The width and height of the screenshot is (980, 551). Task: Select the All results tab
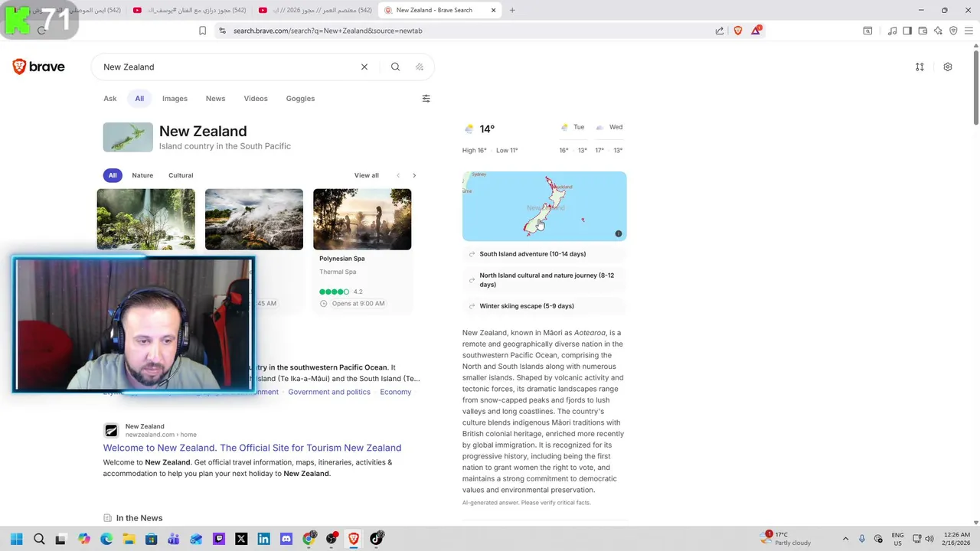[x=139, y=98]
